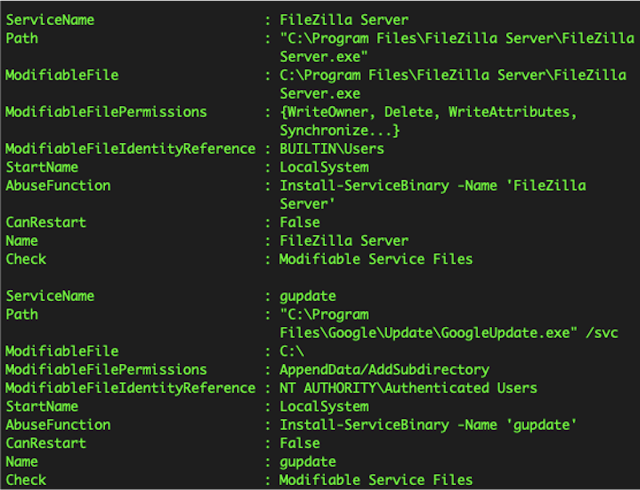640x490 pixels.
Task: Click 'gupdate' value beside the Name label
Action: point(308,462)
